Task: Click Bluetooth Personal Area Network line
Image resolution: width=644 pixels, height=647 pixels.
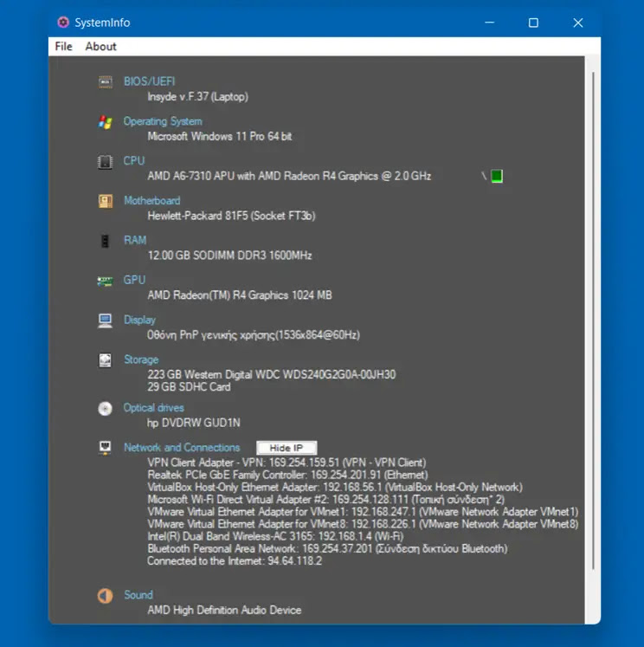Action: 328,549
